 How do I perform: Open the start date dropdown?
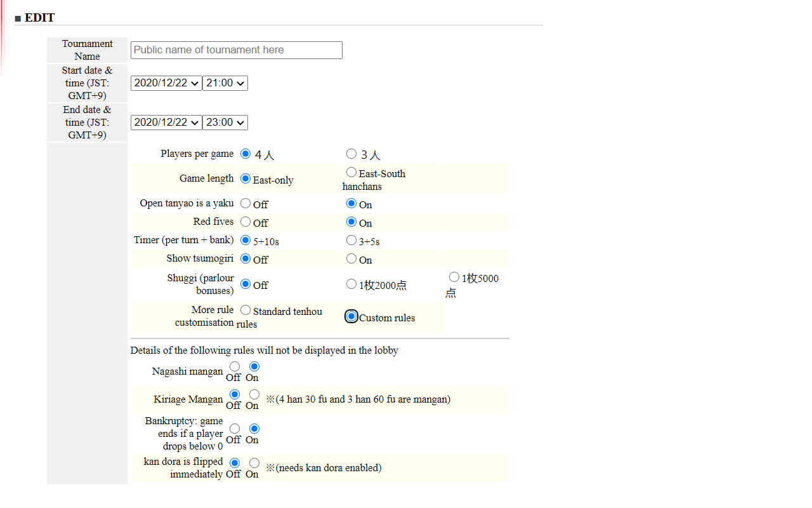(166, 83)
